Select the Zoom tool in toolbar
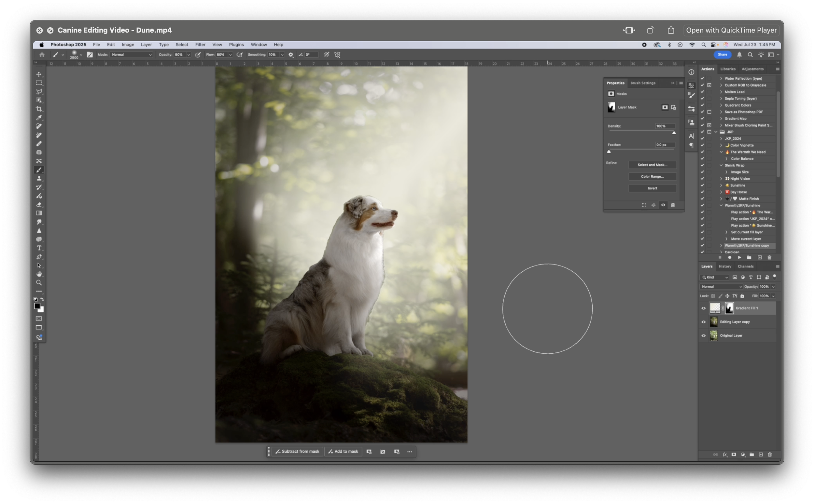Screen dimensions: 814x504 39,283
